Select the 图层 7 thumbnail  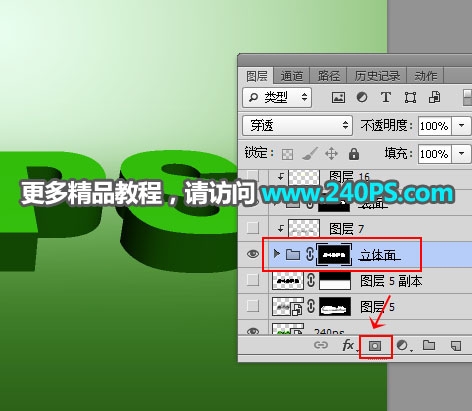click(304, 228)
